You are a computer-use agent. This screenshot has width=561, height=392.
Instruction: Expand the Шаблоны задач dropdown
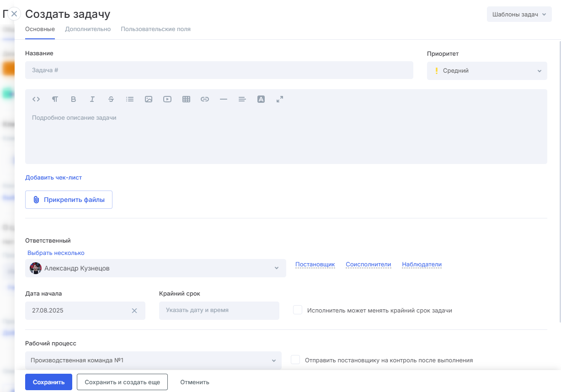519,14
